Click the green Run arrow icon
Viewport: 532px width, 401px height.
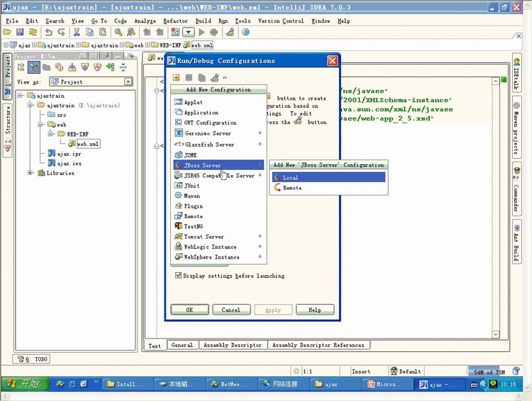click(201, 32)
